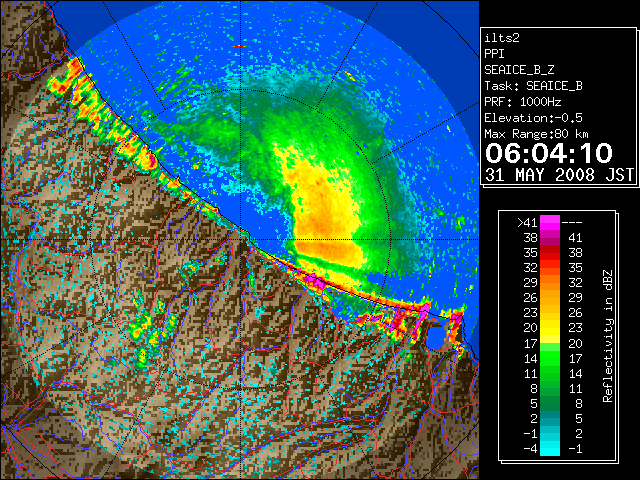Click the "---" legend label
Screen dimensions: 640x480
(x=572, y=222)
